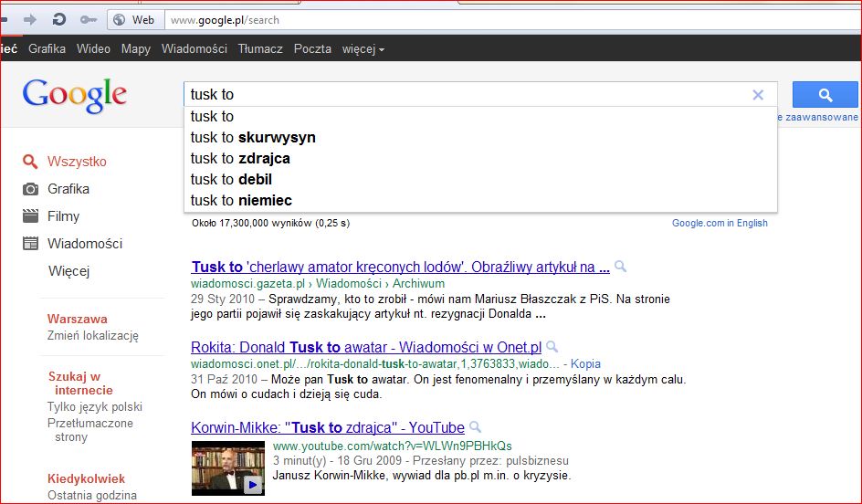Viewport: 862px width, 504px height.
Task: Select the 'tusk to skurwysyn' suggestion
Action: (x=480, y=137)
